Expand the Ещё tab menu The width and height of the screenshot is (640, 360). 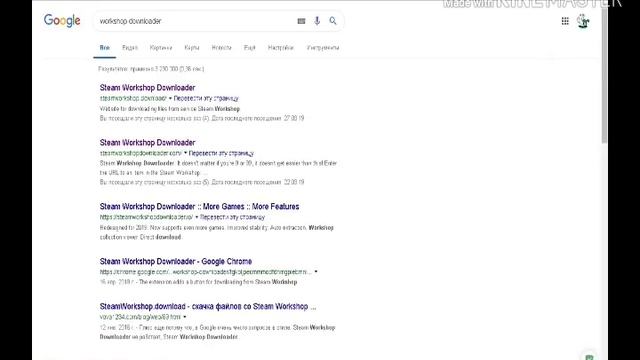(250, 48)
